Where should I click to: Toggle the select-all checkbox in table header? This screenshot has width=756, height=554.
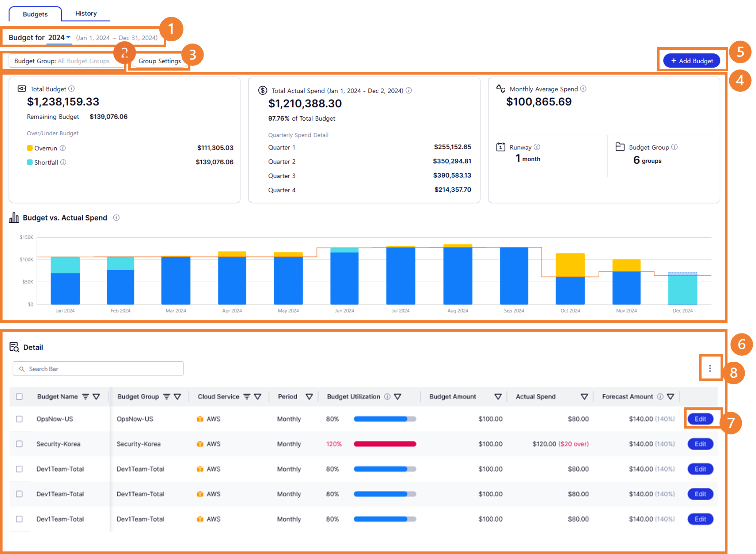19,397
